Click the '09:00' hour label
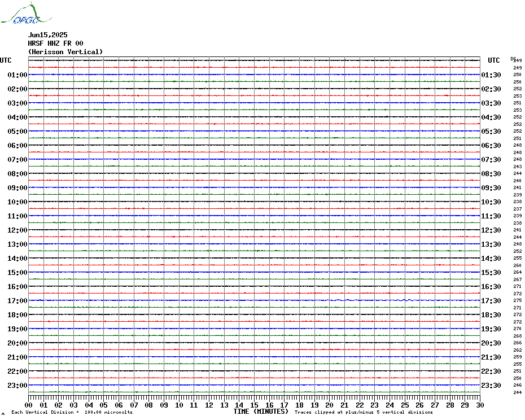Viewport: 525px width, 420px height. [17, 187]
